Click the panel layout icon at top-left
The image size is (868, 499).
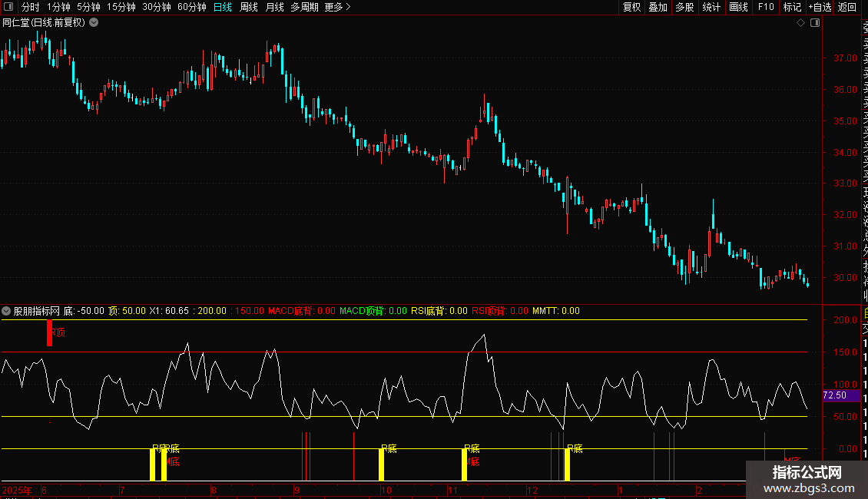(8, 7)
